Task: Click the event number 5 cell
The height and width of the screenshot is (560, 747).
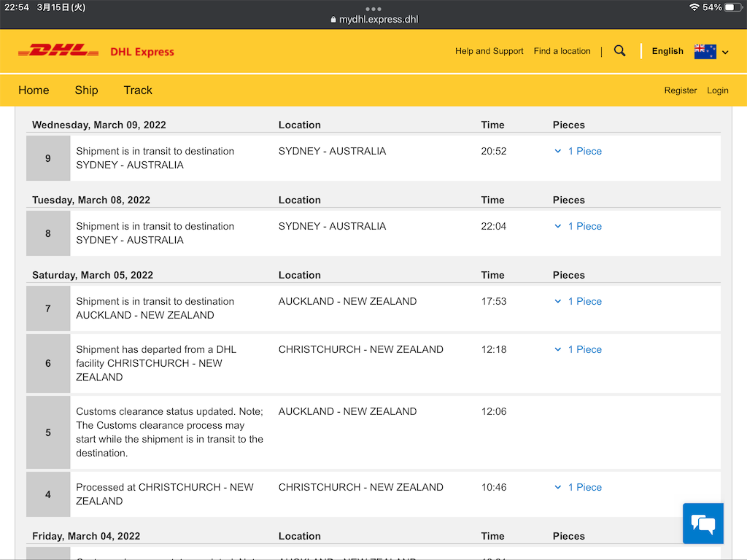Action: [x=48, y=432]
